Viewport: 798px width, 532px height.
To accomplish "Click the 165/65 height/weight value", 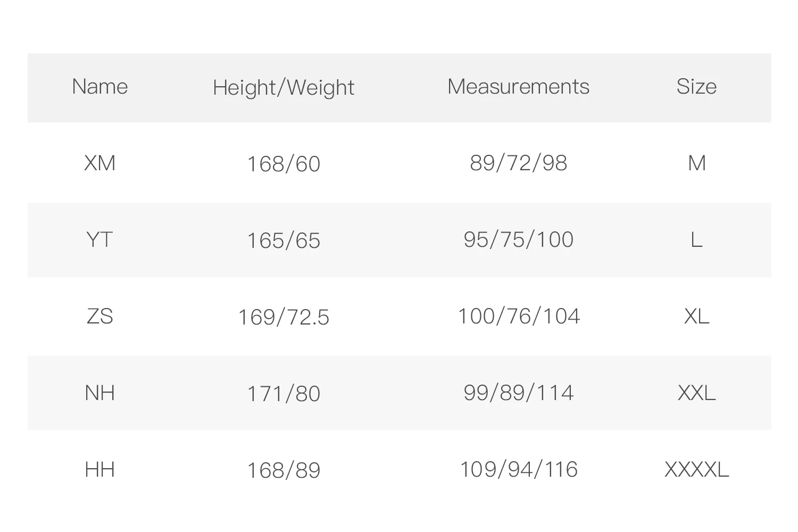I will [x=284, y=240].
